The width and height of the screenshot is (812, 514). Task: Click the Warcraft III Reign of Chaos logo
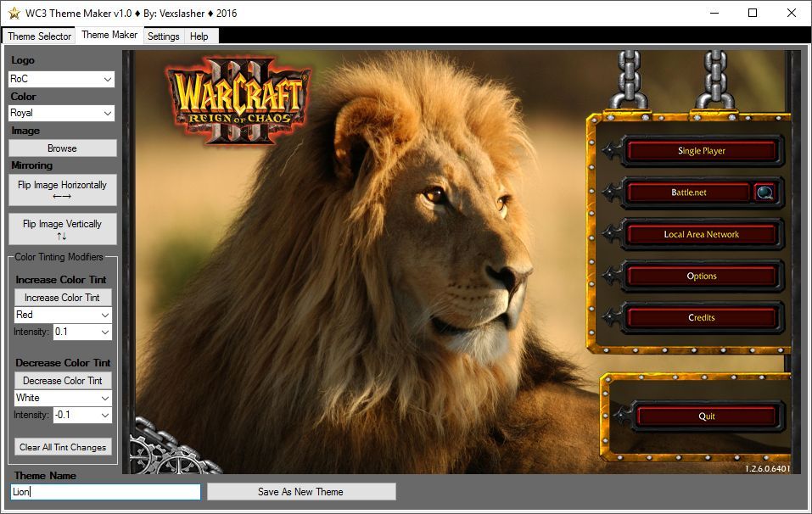239,100
